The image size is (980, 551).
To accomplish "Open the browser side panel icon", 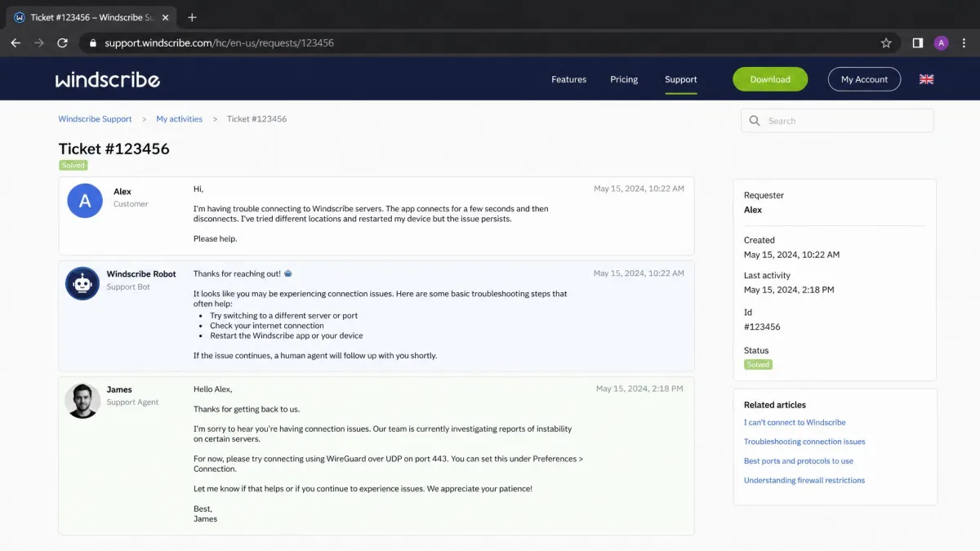I will click(x=917, y=43).
